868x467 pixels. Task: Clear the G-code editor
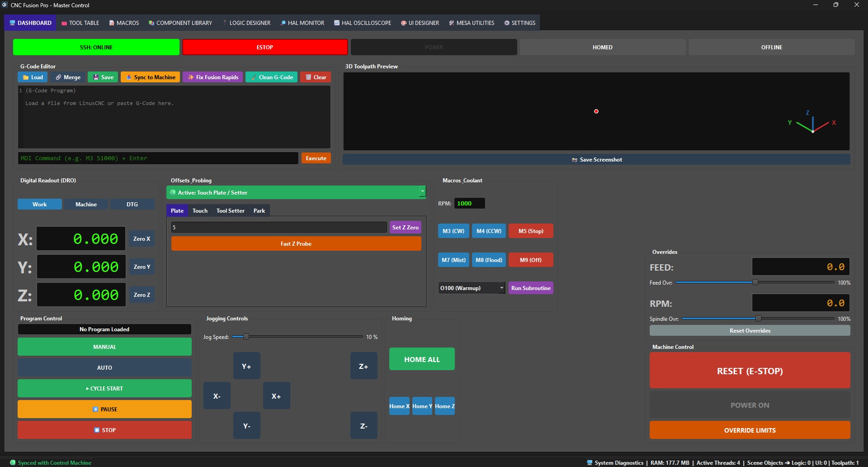(316, 77)
